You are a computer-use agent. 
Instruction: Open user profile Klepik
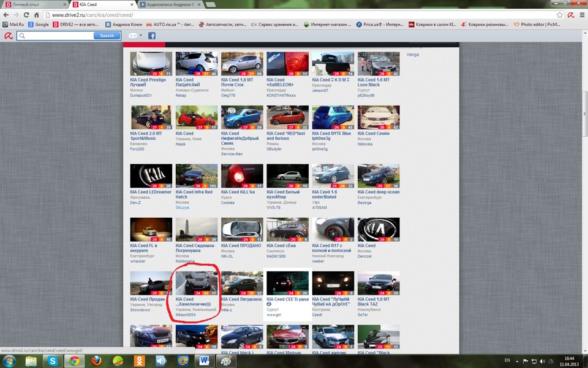click(180, 144)
